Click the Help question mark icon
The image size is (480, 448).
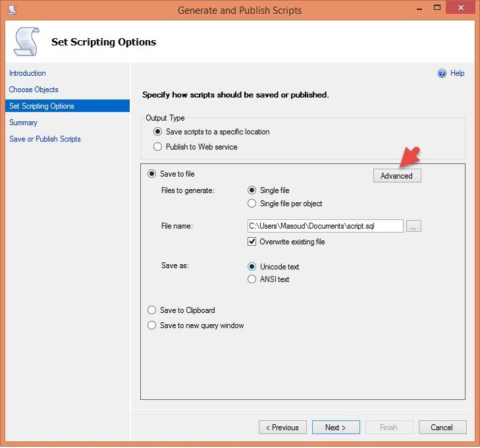click(442, 73)
